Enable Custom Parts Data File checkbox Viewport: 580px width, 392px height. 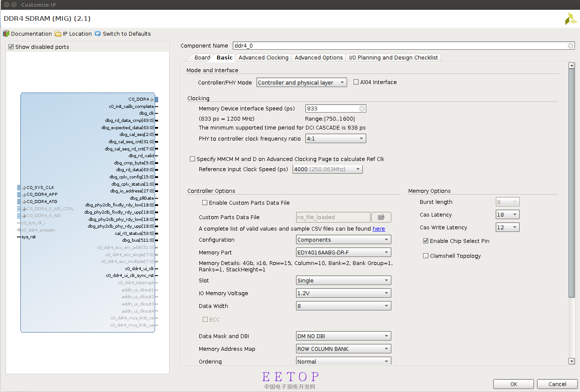(x=205, y=203)
